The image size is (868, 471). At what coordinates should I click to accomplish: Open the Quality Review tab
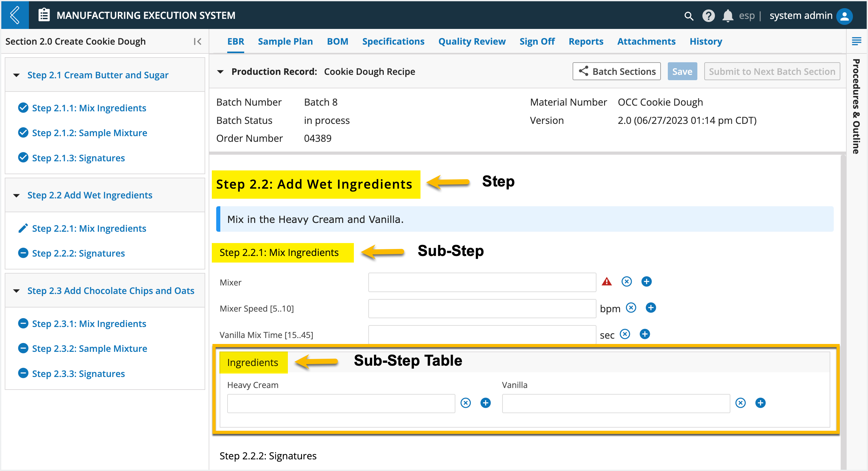(472, 42)
